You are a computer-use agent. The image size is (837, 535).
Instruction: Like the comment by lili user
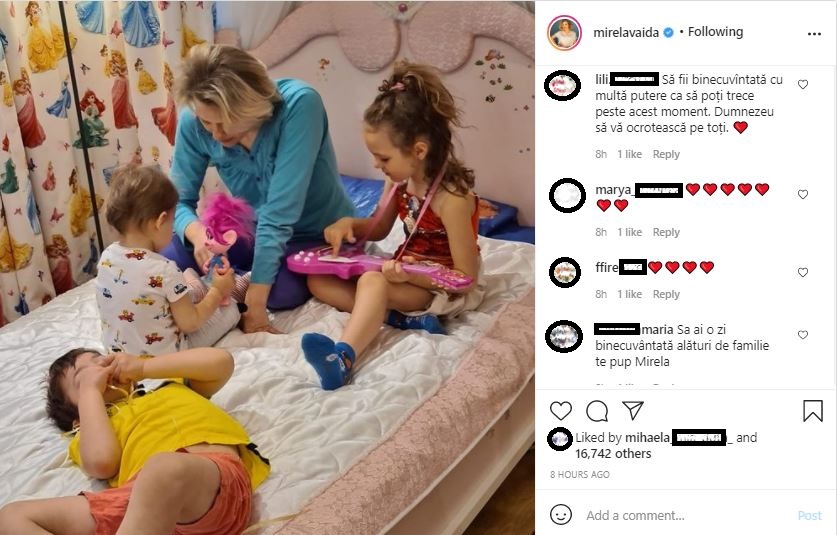pyautogui.click(x=803, y=84)
